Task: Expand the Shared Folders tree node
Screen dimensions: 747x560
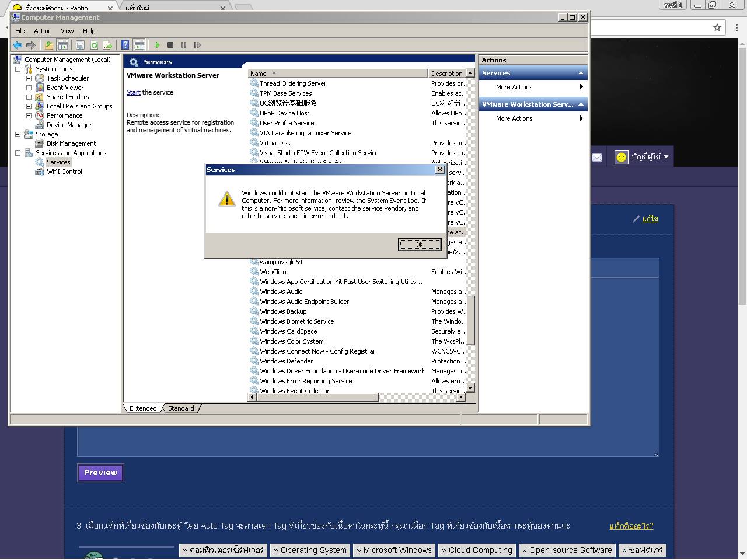Action: point(29,97)
